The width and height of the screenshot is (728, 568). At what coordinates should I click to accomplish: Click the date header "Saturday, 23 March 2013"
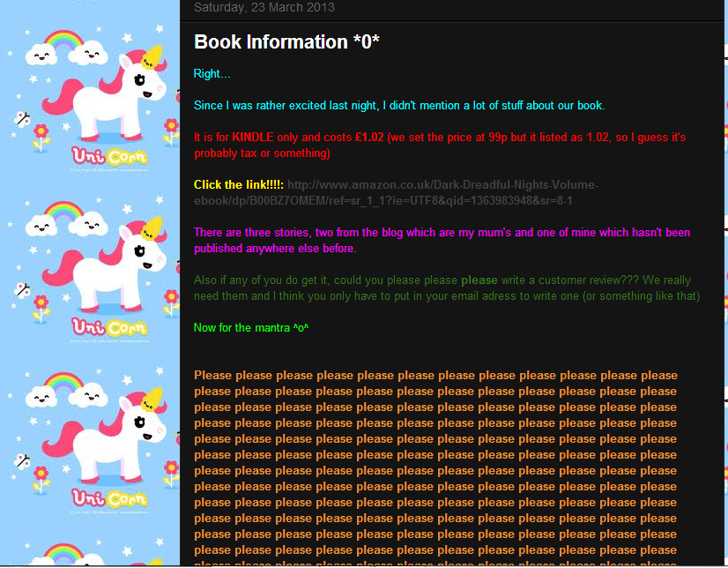(x=264, y=7)
